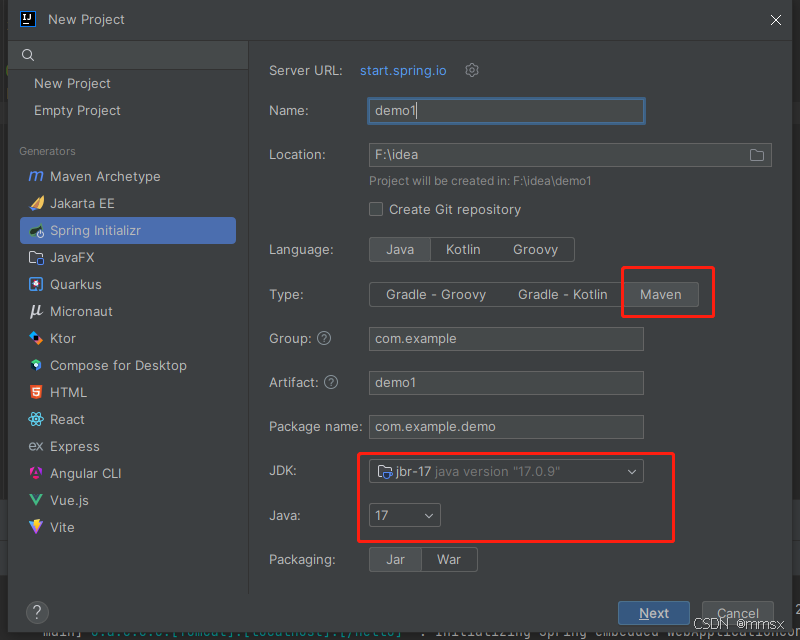Click the Package name field
The height and width of the screenshot is (640, 800).
(x=506, y=427)
